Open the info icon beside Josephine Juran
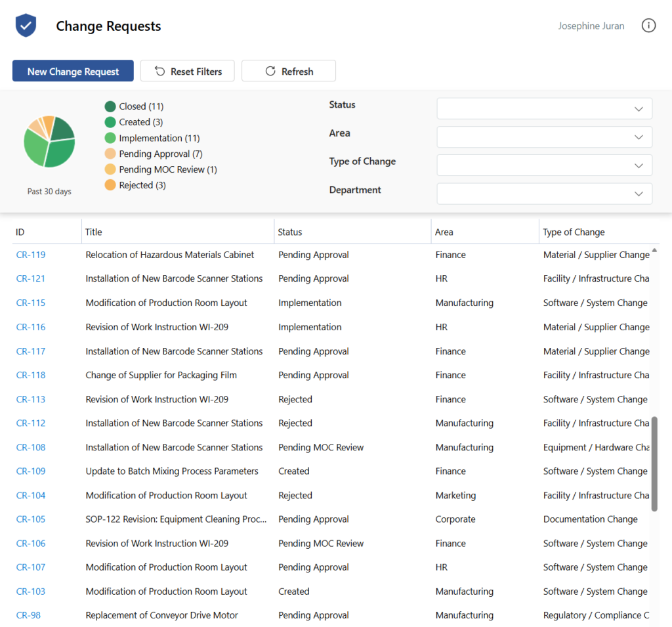This screenshot has height=627, width=672. (648, 26)
